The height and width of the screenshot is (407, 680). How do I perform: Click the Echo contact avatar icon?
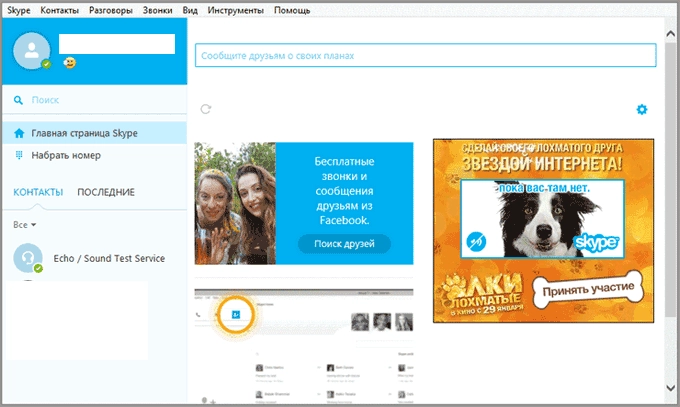(28, 258)
